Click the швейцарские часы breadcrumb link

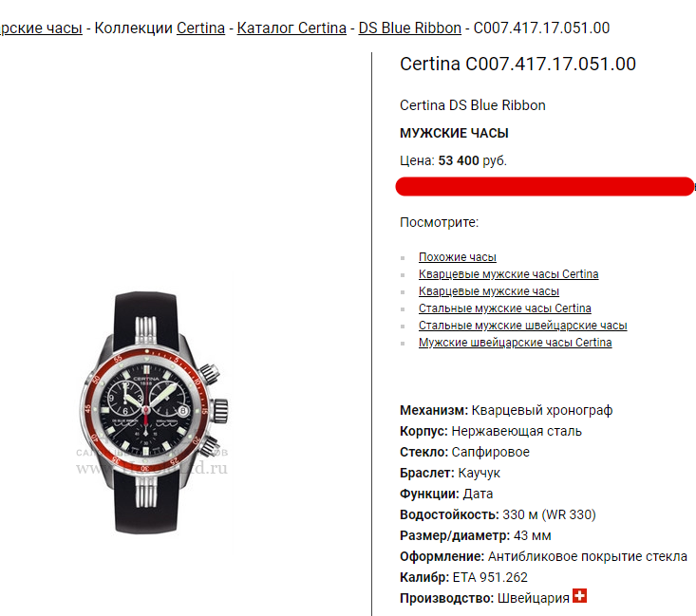41,28
